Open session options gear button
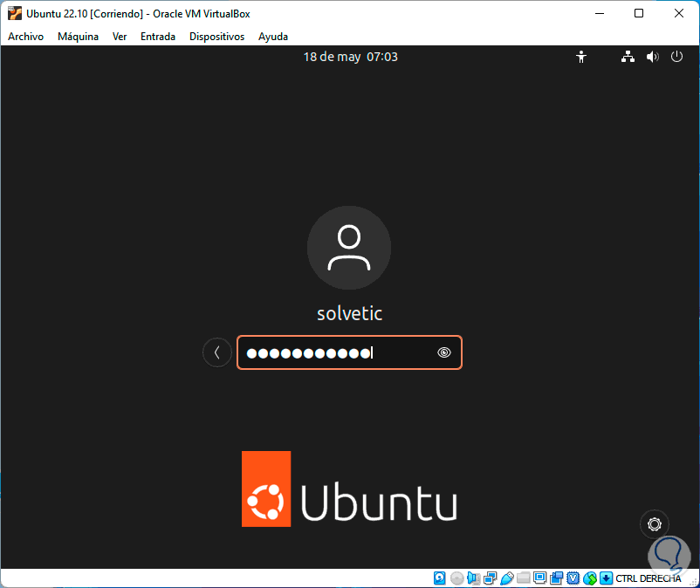The image size is (700, 588). (x=654, y=524)
